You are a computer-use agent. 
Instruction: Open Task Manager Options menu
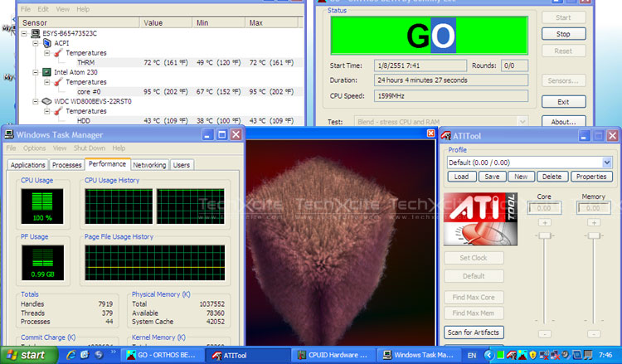[34, 148]
